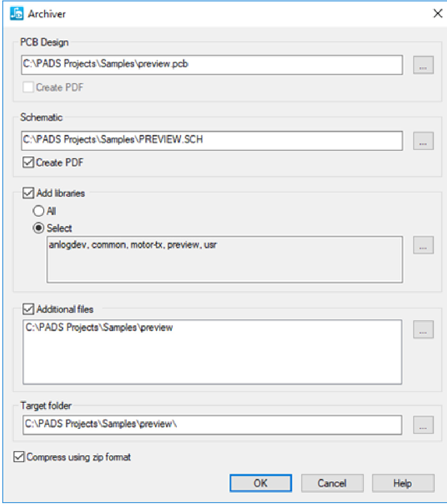Uncheck Create PDF under Schematic
Screen dimensions: 447x504
click(x=28, y=163)
